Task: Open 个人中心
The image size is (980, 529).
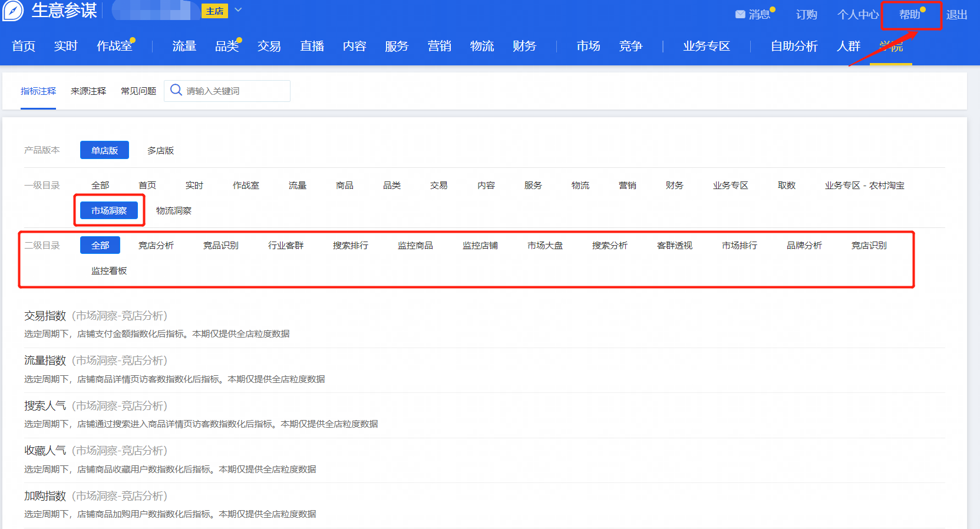Action: point(857,15)
